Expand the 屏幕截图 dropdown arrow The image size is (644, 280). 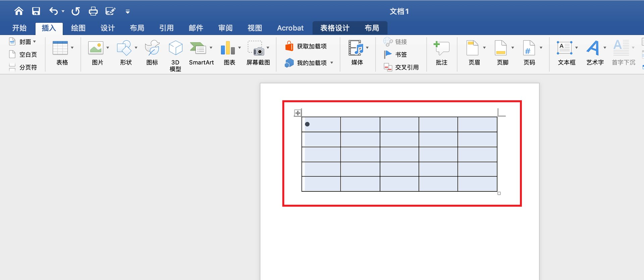click(268, 48)
